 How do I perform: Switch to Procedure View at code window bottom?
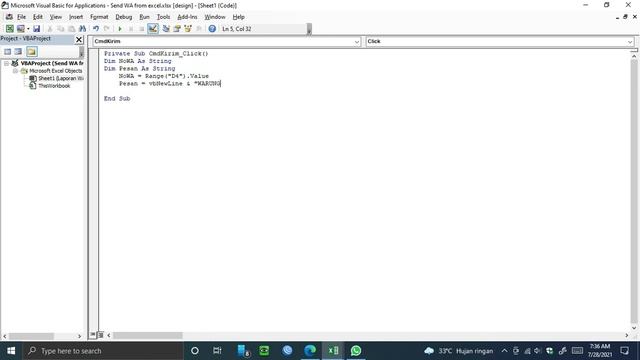click(x=93, y=335)
